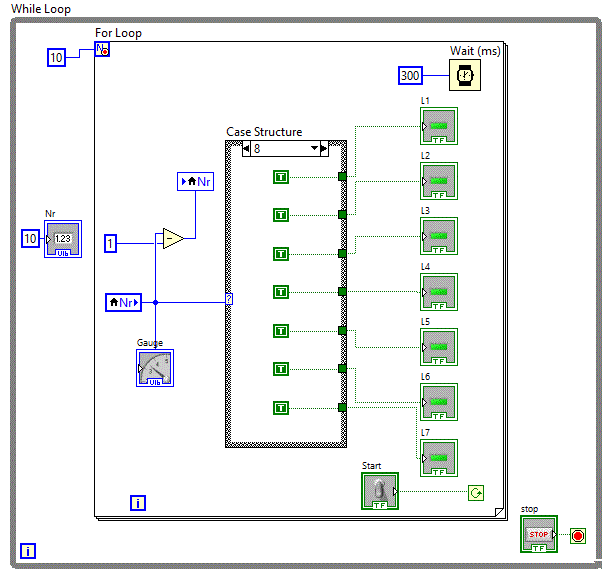Select the L4 LED indicator terminal
605x571 pixels.
[x=438, y=292]
